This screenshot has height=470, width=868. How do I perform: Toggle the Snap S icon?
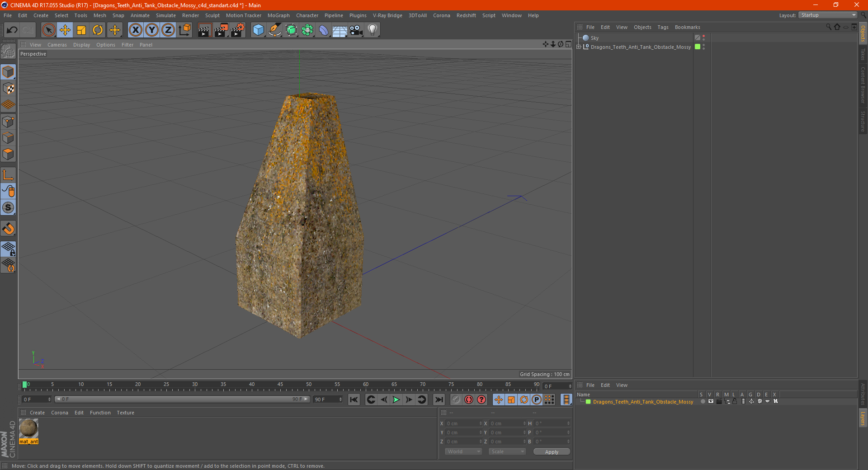(x=8, y=208)
